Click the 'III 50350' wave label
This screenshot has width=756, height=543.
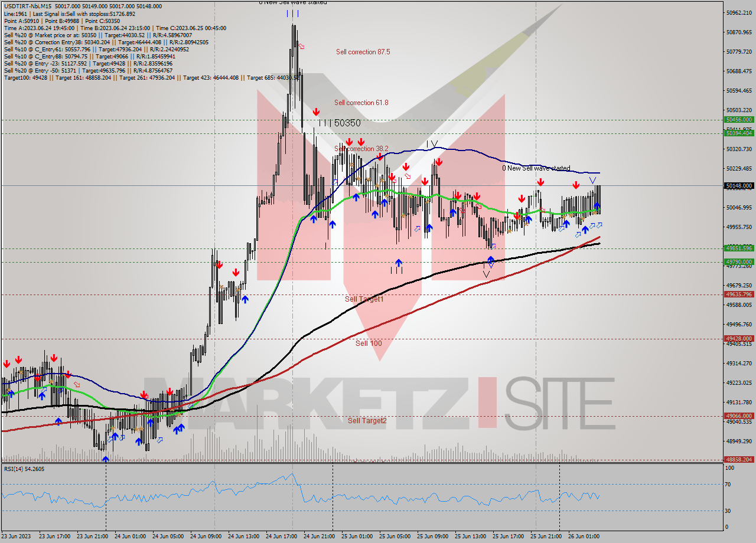pyautogui.click(x=340, y=123)
